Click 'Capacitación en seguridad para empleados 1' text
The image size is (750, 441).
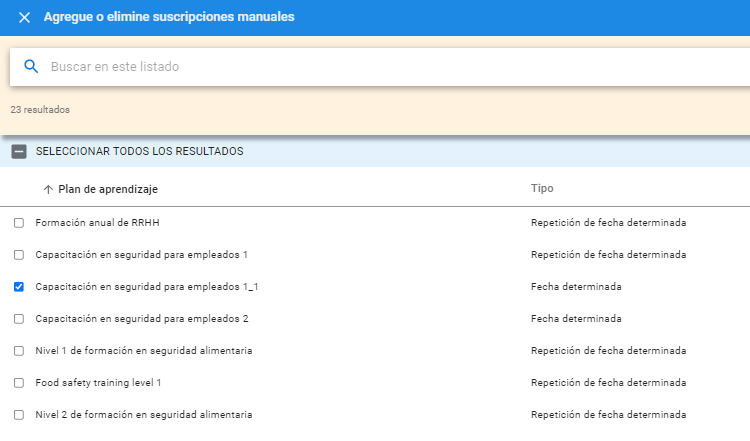142,255
